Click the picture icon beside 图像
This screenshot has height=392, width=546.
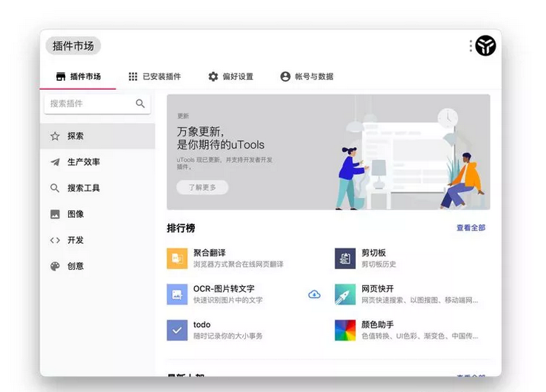(x=55, y=214)
